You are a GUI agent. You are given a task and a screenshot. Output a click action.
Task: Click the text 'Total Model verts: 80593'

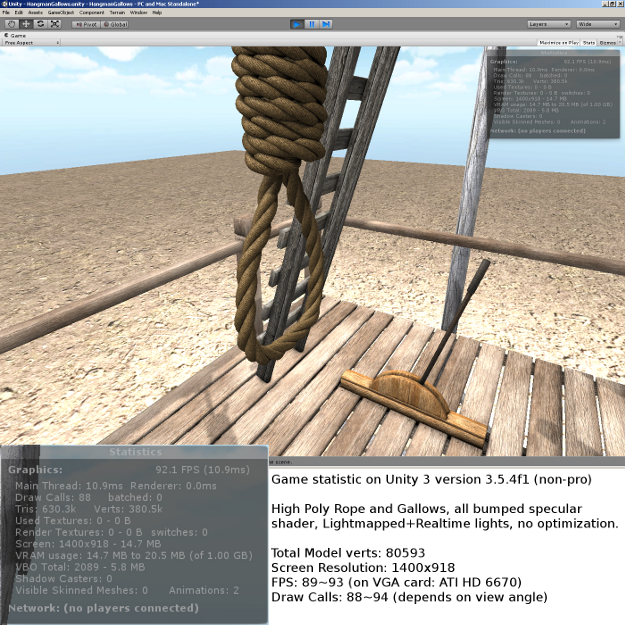[x=348, y=553]
